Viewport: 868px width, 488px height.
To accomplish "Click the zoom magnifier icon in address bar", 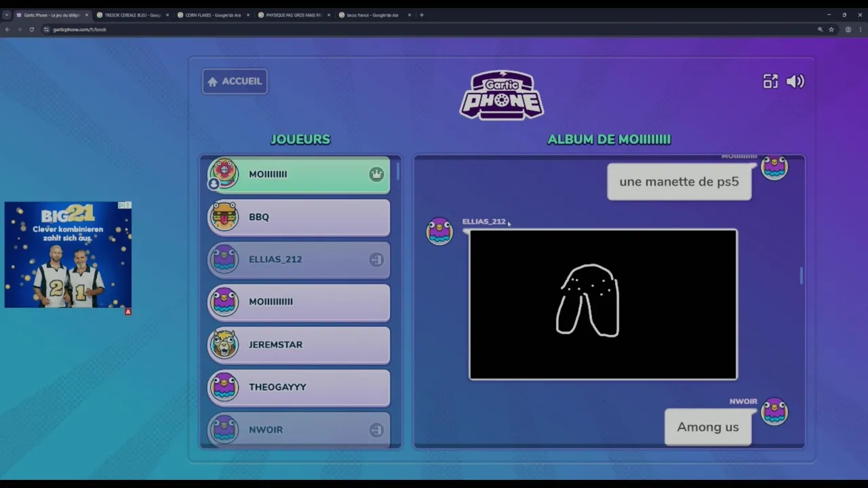I will (x=820, y=30).
